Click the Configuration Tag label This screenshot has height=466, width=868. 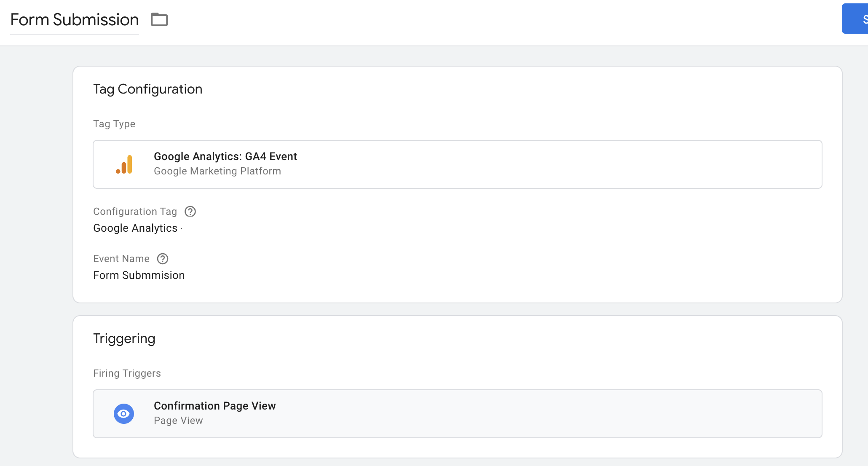point(135,212)
